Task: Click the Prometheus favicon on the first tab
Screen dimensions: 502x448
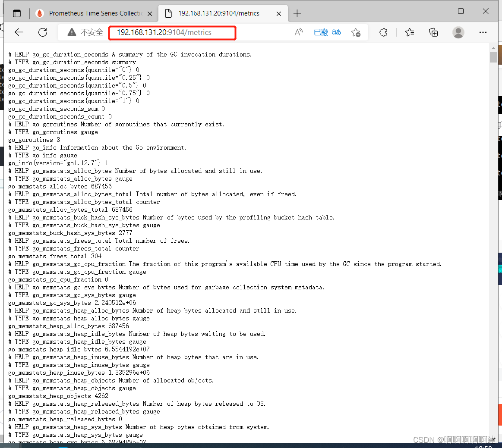Action: point(39,13)
